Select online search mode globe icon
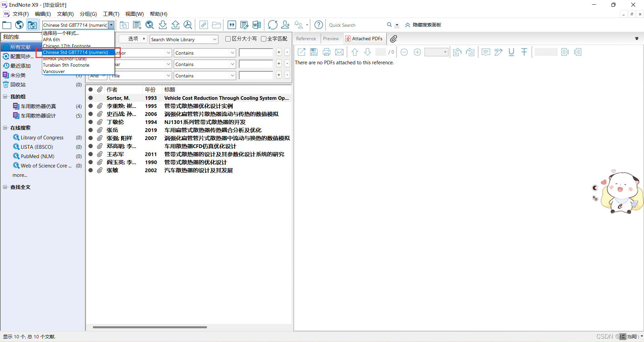The image size is (644, 342). pyautogui.click(x=19, y=25)
